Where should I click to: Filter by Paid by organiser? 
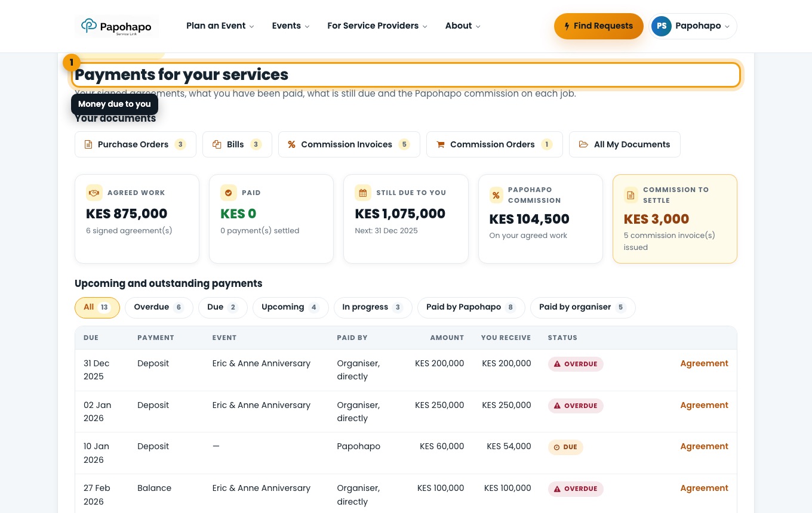[x=583, y=307]
